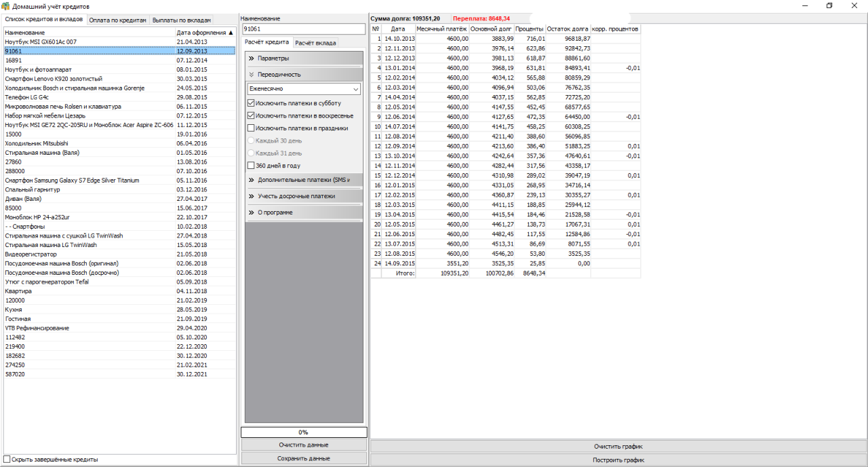
Task: Open the Ежемесячно periodicity dropdown
Action: 355,89
